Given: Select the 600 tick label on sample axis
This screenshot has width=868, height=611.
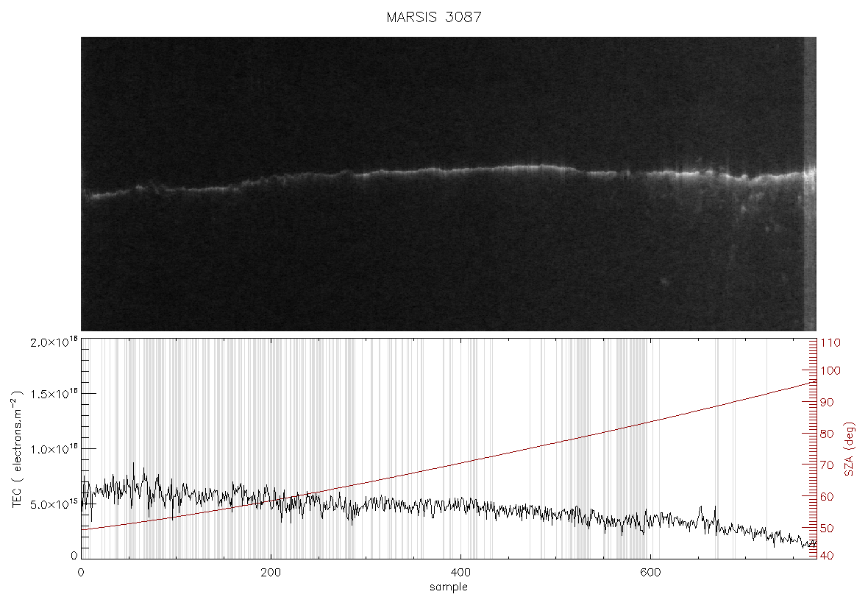Looking at the screenshot, I should [x=650, y=572].
